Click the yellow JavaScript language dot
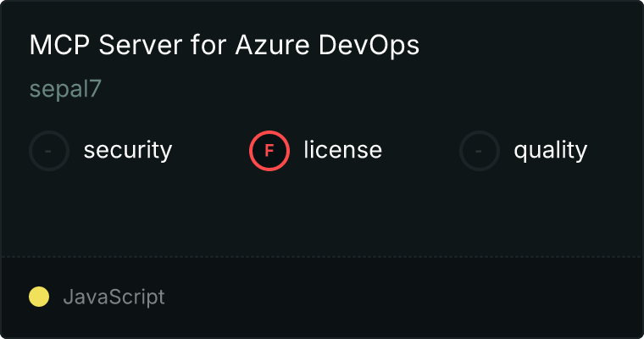This screenshot has width=644, height=339. click(x=39, y=297)
